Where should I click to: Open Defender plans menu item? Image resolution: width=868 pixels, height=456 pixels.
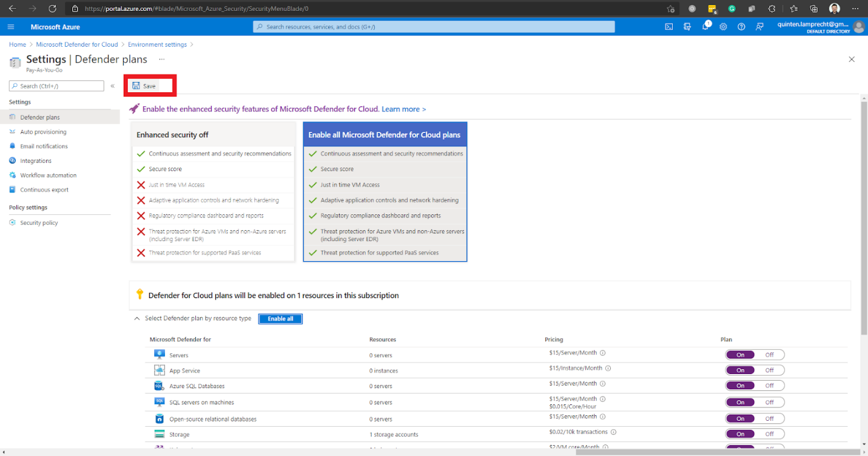(x=60, y=117)
